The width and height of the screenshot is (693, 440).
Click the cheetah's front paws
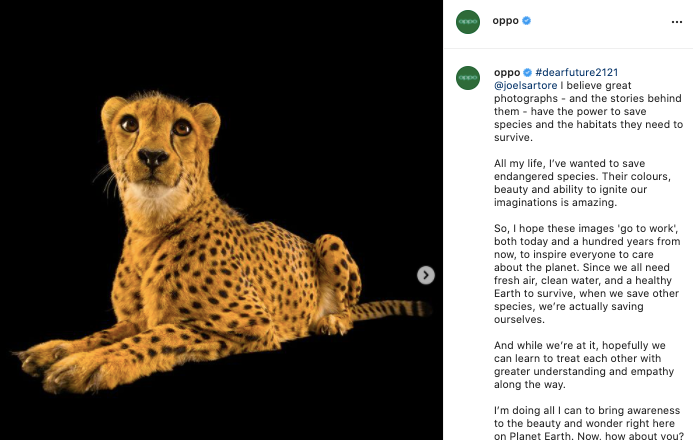[70, 365]
